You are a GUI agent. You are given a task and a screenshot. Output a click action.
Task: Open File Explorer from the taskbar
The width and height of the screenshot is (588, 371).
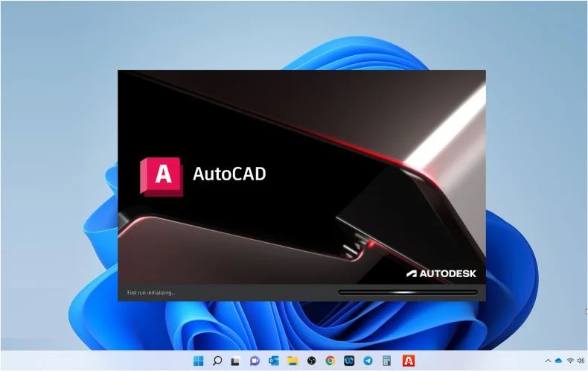point(293,361)
